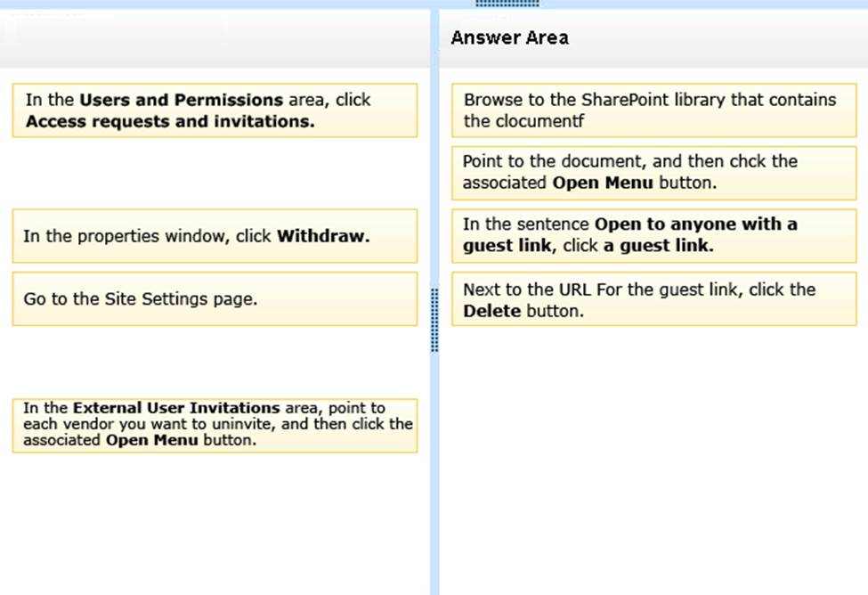
Task: Click the bold "Withdraw" text
Action: point(322,237)
